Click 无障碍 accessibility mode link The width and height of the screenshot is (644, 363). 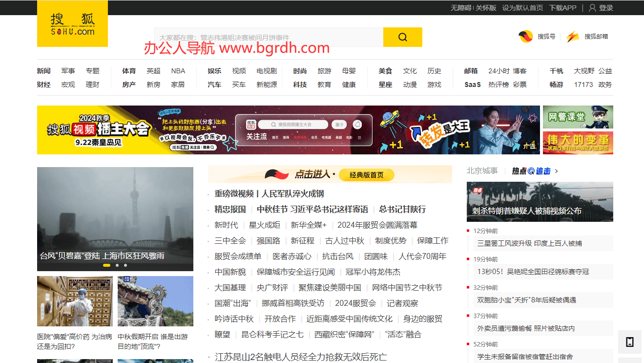click(x=460, y=8)
